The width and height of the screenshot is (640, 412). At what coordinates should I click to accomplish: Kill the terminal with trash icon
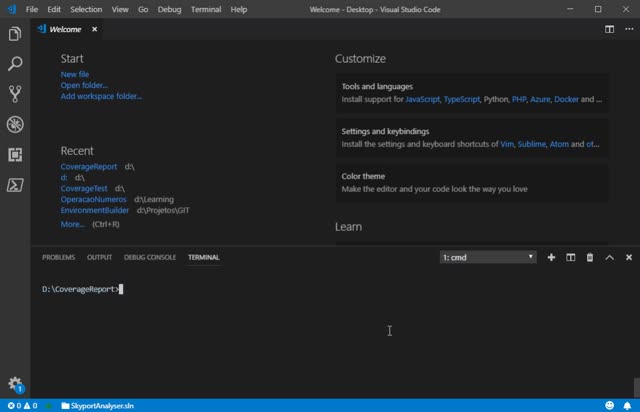[x=590, y=257]
